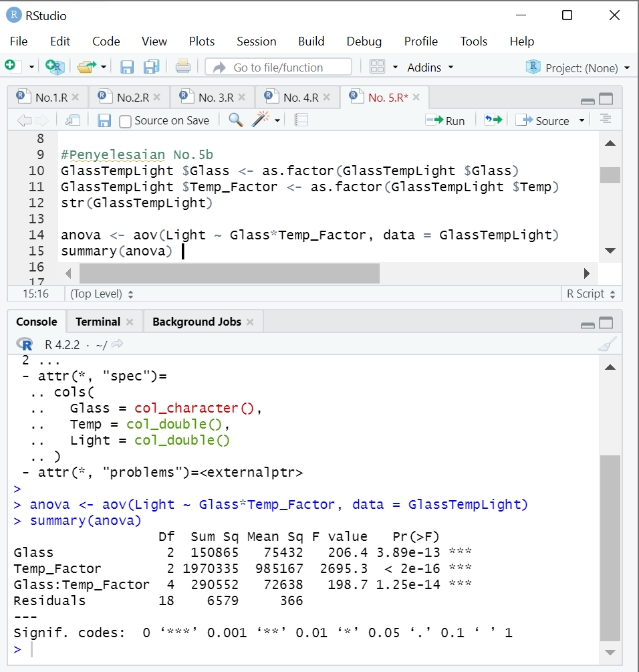639x672 pixels.
Task: Click the Re-run previous code icon
Action: click(493, 120)
